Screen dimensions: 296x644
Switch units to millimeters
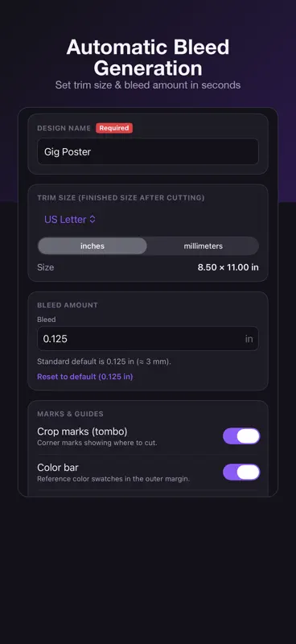click(203, 246)
